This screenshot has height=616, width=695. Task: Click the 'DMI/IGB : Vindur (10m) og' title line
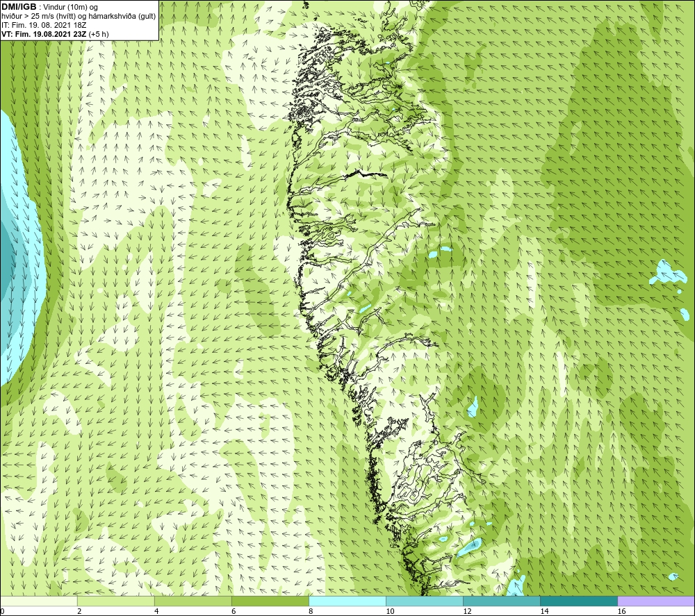coord(49,7)
